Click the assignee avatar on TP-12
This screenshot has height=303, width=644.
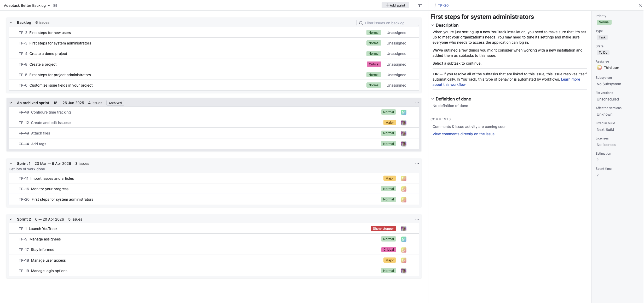click(404, 123)
